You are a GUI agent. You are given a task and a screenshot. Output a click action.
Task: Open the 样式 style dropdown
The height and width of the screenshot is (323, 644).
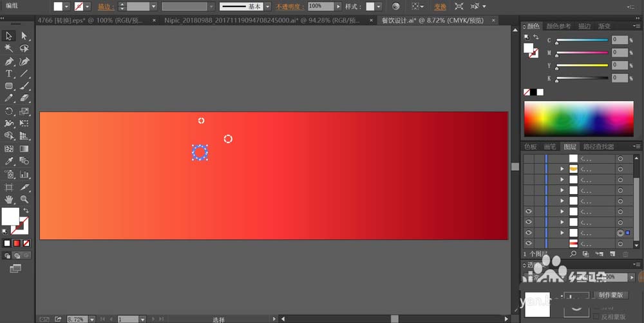pos(379,6)
